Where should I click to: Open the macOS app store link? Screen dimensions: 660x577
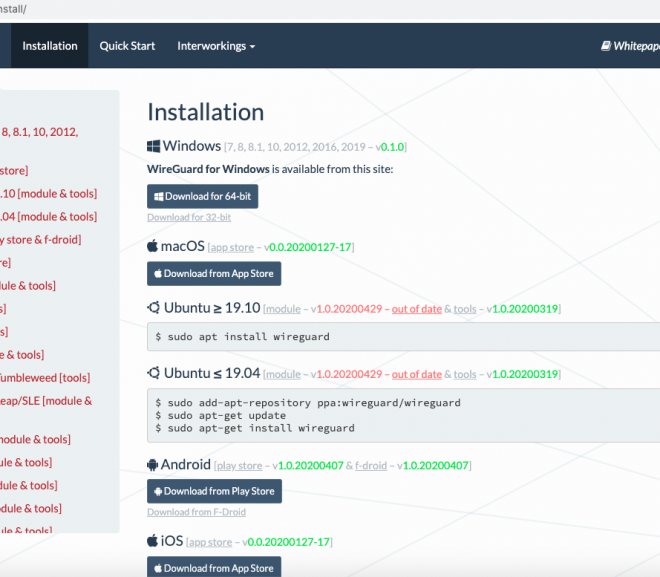click(x=232, y=247)
